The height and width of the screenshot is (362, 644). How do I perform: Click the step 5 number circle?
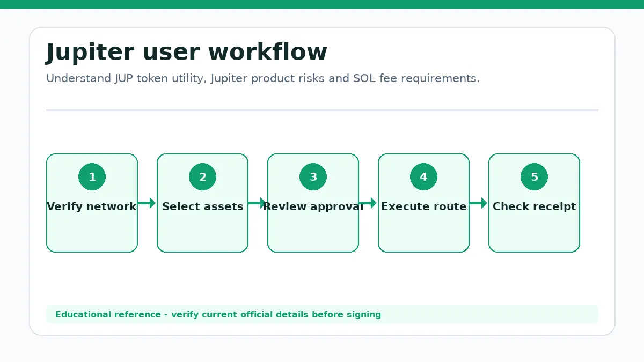pyautogui.click(x=534, y=177)
